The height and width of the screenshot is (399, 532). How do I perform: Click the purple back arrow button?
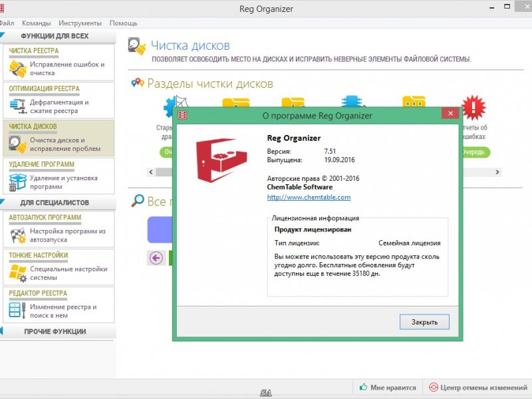coord(156,258)
